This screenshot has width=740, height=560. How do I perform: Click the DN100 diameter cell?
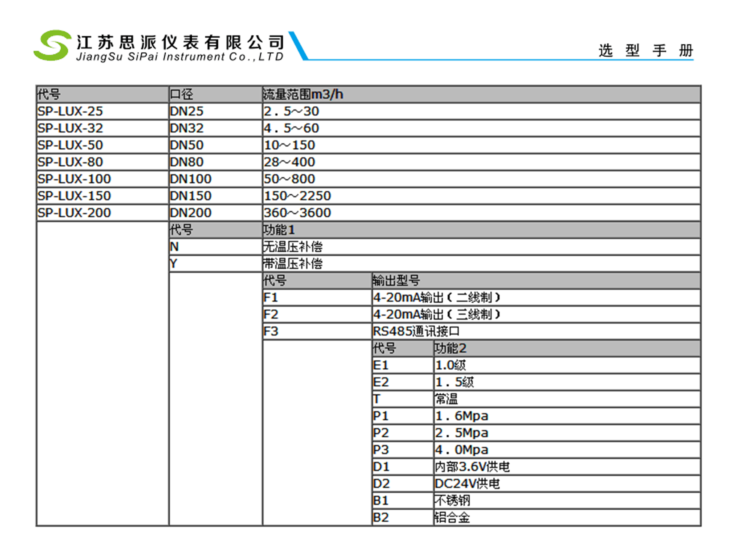point(215,179)
